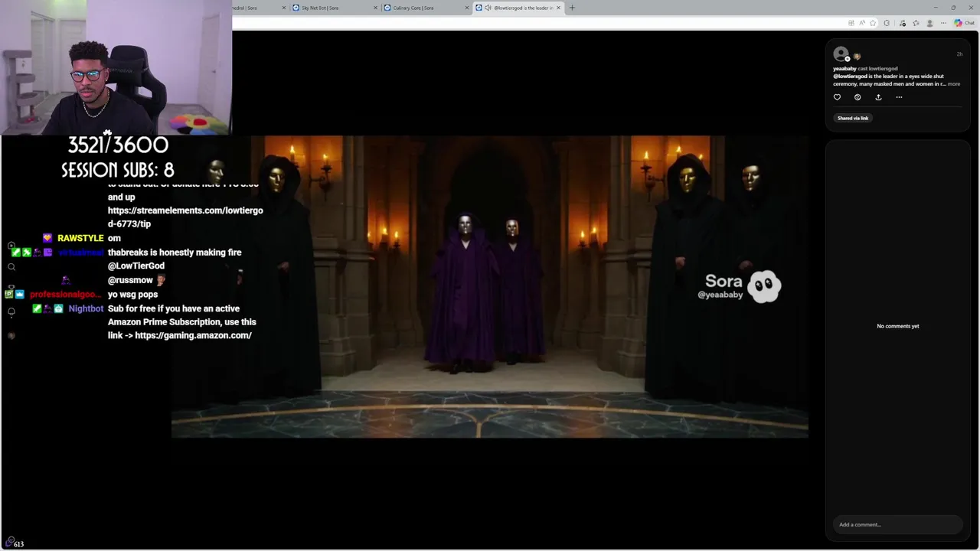This screenshot has width=980, height=551.
Task: Like the post with the heart icon
Action: pyautogui.click(x=837, y=97)
